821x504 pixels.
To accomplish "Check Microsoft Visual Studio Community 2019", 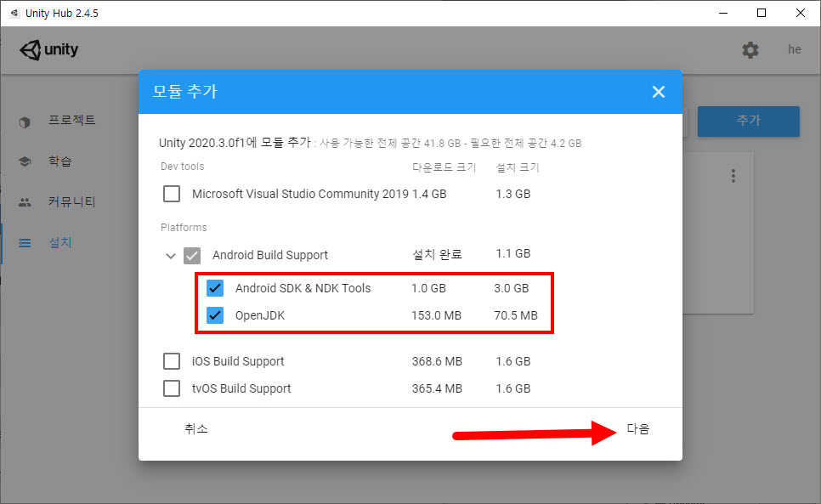I will (172, 194).
